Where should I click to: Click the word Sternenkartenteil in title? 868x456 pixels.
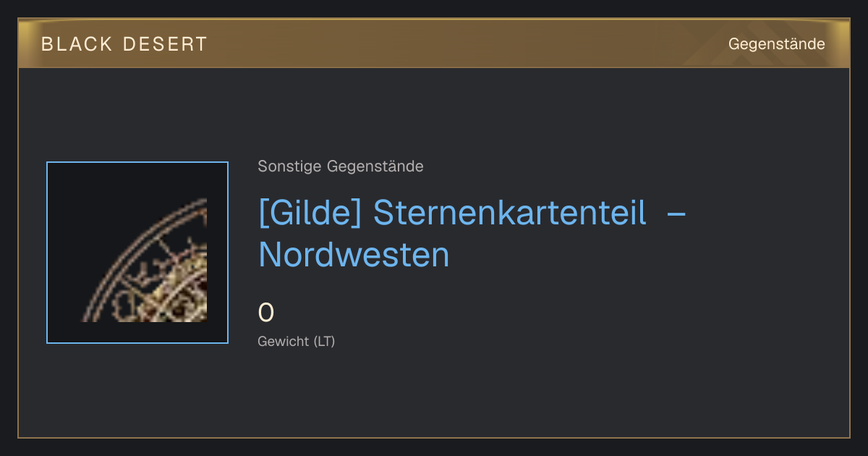pyautogui.click(x=510, y=213)
